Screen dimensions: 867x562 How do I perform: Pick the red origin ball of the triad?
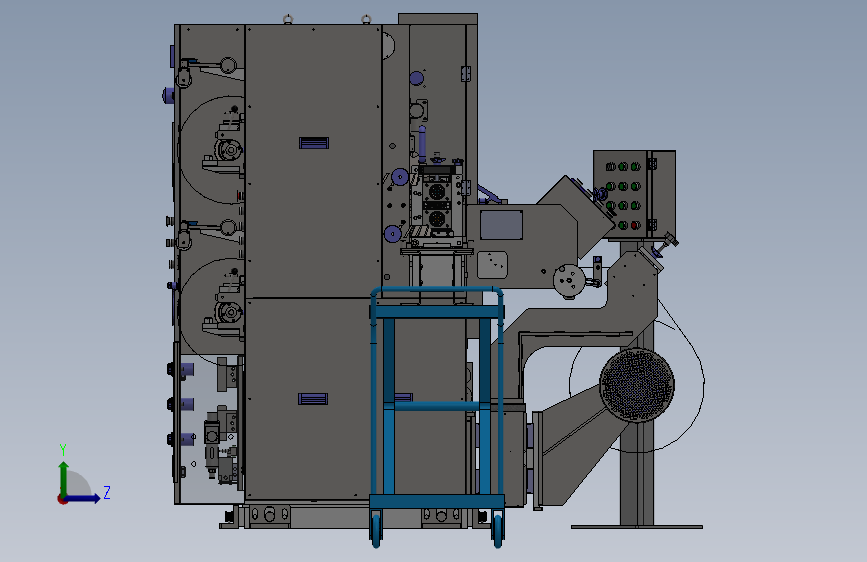tap(62, 499)
